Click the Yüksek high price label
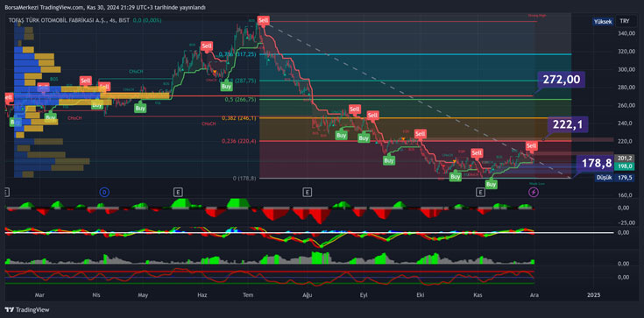Image resolution: width=644 pixels, height=318 pixels. (x=604, y=21)
